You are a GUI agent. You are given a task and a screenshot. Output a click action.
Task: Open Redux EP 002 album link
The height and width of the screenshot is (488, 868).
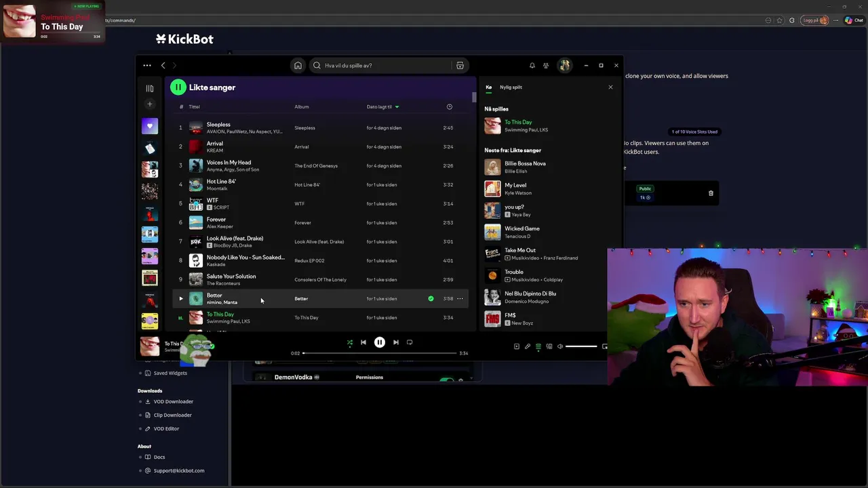tap(309, 260)
